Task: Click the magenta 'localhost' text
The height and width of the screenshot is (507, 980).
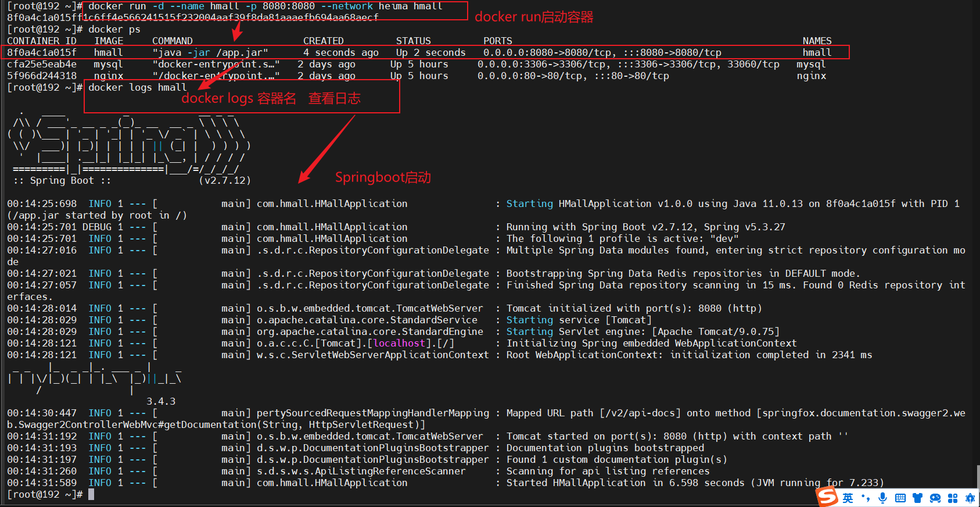Action: pos(399,343)
